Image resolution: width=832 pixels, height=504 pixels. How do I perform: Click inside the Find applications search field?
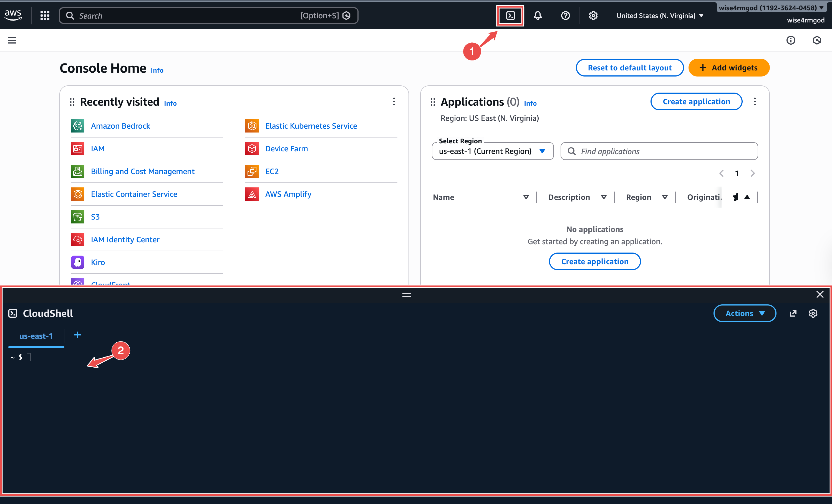coord(659,151)
